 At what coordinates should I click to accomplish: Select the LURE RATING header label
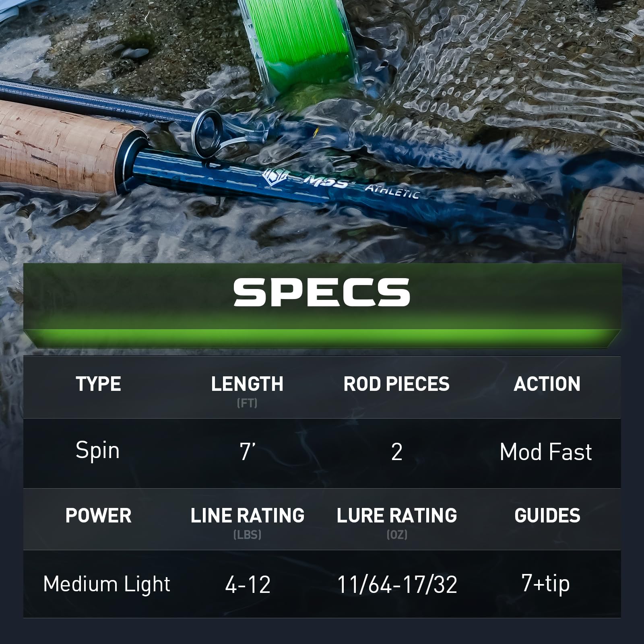pyautogui.click(x=397, y=516)
